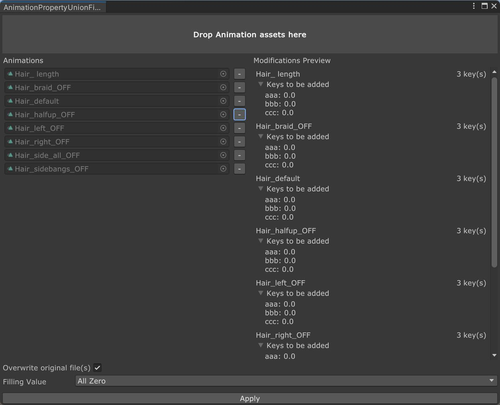Remove Hair_right_OFF with its minus button

point(239,142)
